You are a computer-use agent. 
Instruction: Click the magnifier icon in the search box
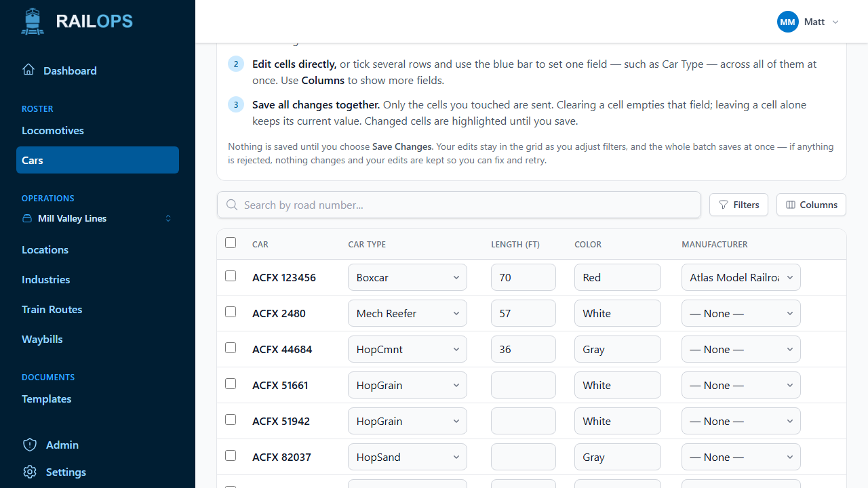tap(232, 205)
